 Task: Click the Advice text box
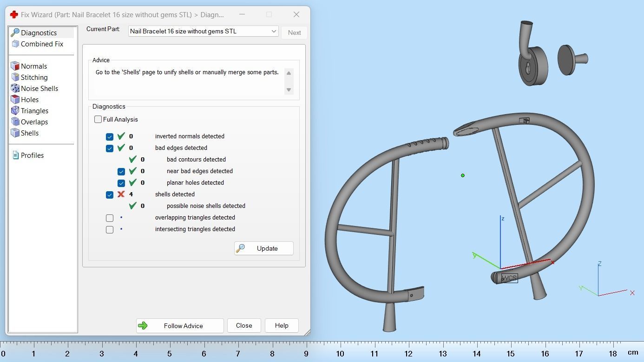pyautogui.click(x=190, y=81)
